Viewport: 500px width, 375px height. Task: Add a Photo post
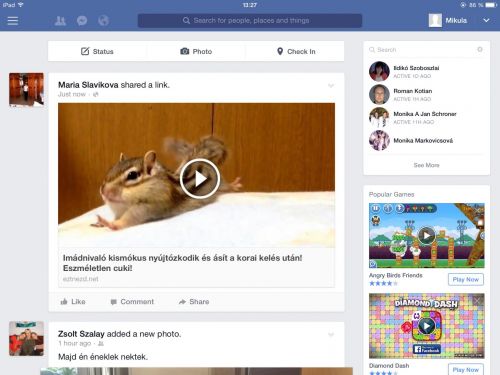click(196, 51)
